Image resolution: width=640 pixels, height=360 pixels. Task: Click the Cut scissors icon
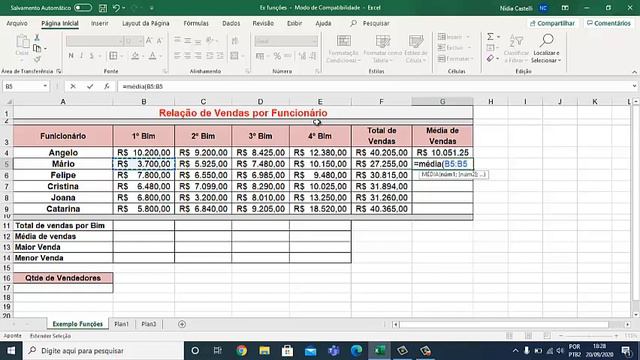(37, 38)
